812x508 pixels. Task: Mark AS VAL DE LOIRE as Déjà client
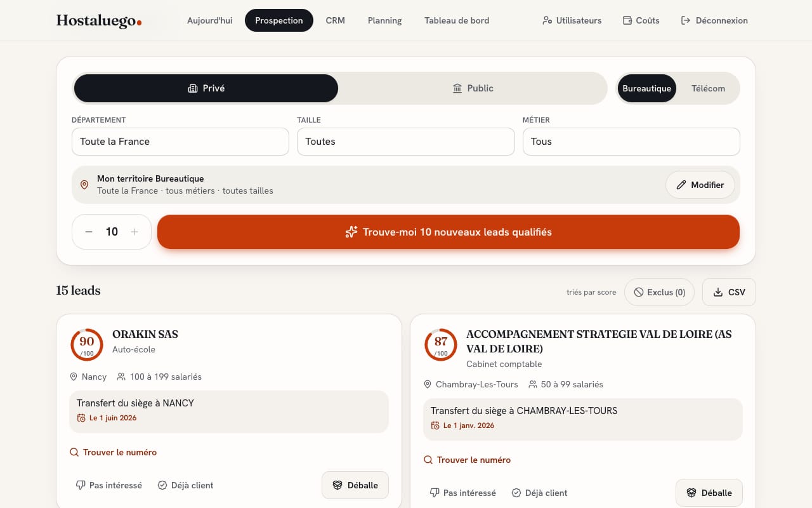(539, 493)
